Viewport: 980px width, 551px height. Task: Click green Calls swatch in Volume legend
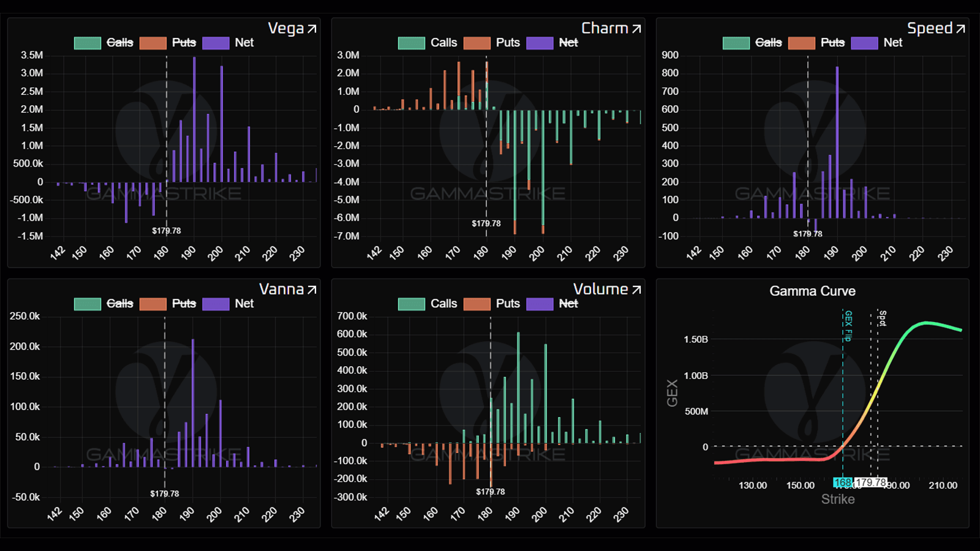point(411,304)
